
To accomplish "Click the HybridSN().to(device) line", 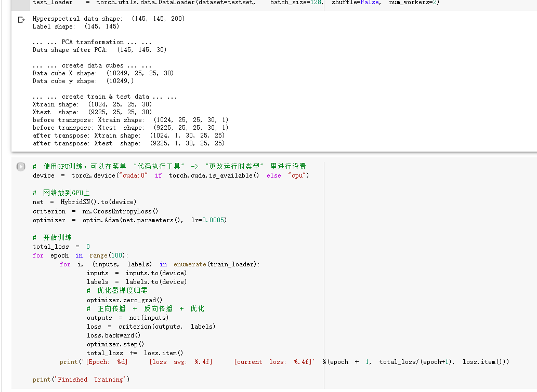I will 85,202.
